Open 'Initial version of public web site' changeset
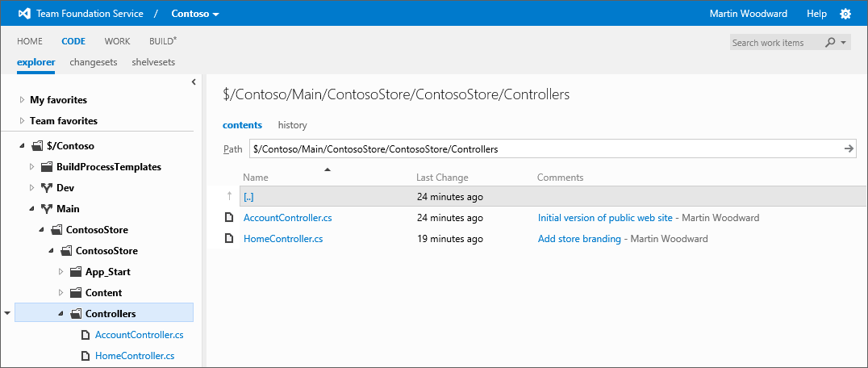 click(x=605, y=218)
